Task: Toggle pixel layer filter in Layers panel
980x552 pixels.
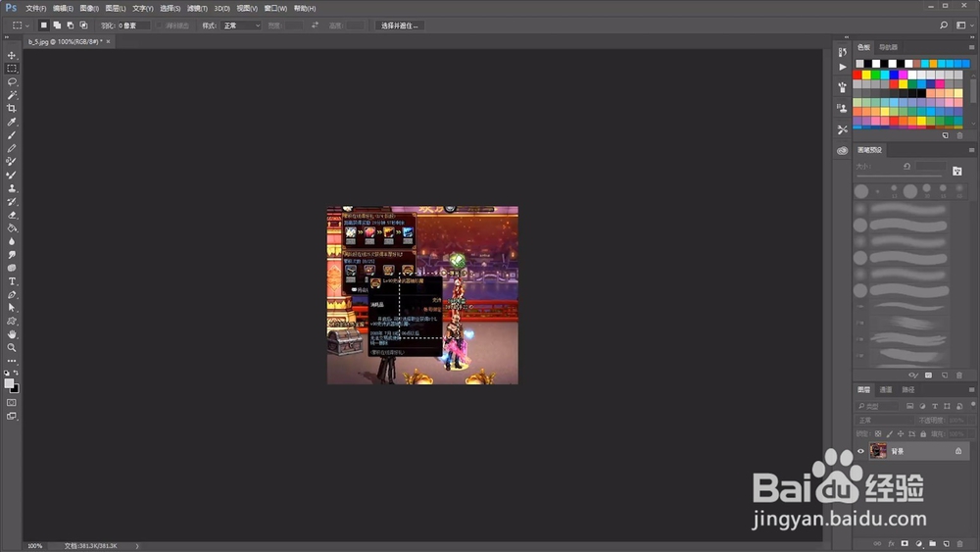Action: pyautogui.click(x=910, y=406)
